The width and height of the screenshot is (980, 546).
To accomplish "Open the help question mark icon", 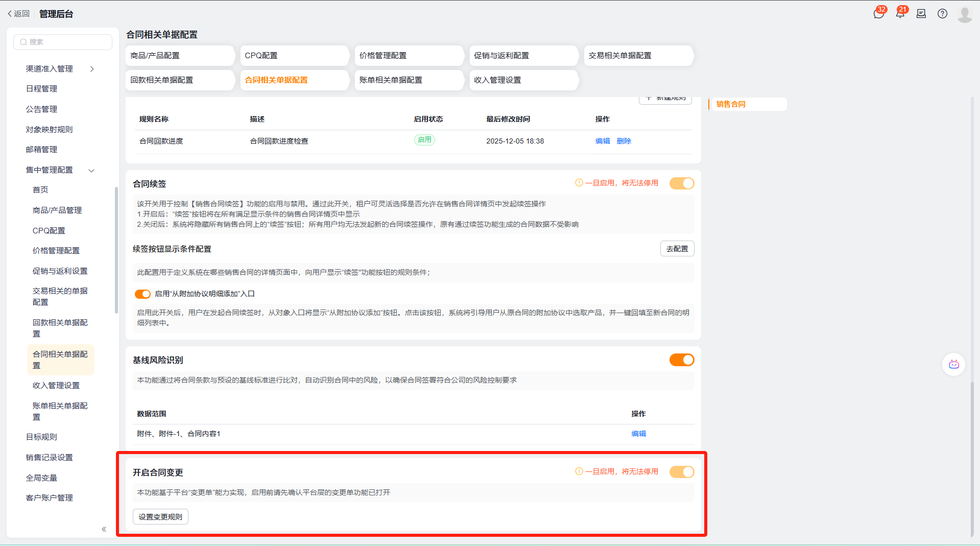I will pos(942,14).
